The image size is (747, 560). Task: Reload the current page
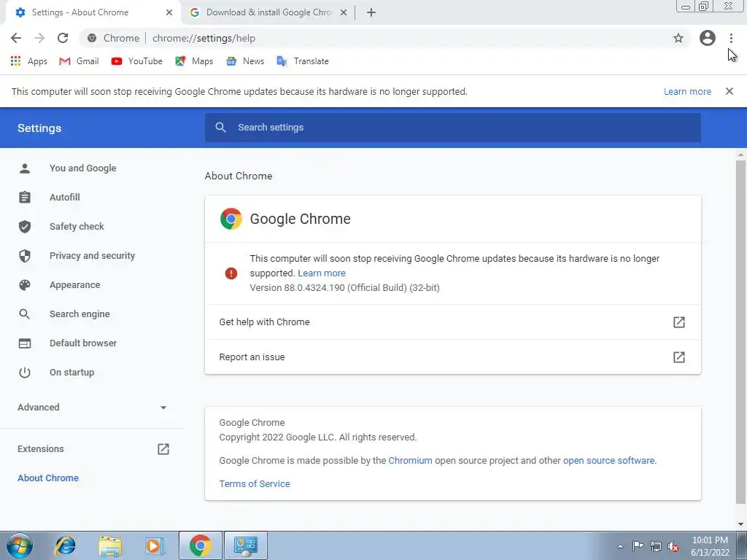point(63,38)
